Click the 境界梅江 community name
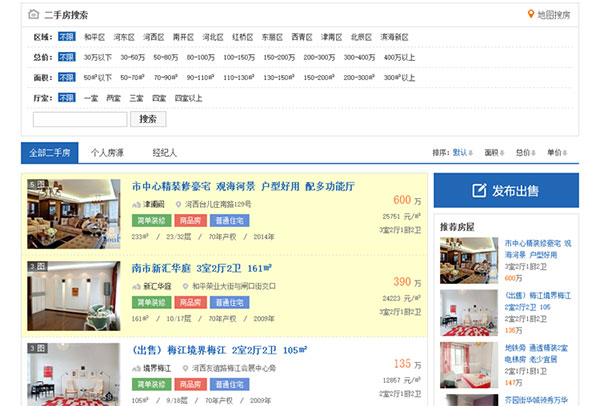Viewport: 600px width, 406px height. pos(157,368)
